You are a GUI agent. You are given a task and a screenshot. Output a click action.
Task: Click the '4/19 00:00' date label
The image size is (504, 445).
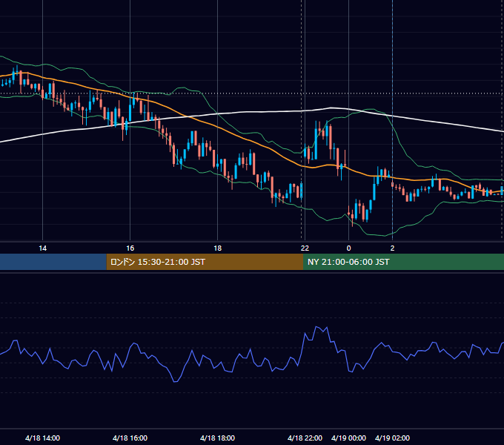[x=348, y=438]
